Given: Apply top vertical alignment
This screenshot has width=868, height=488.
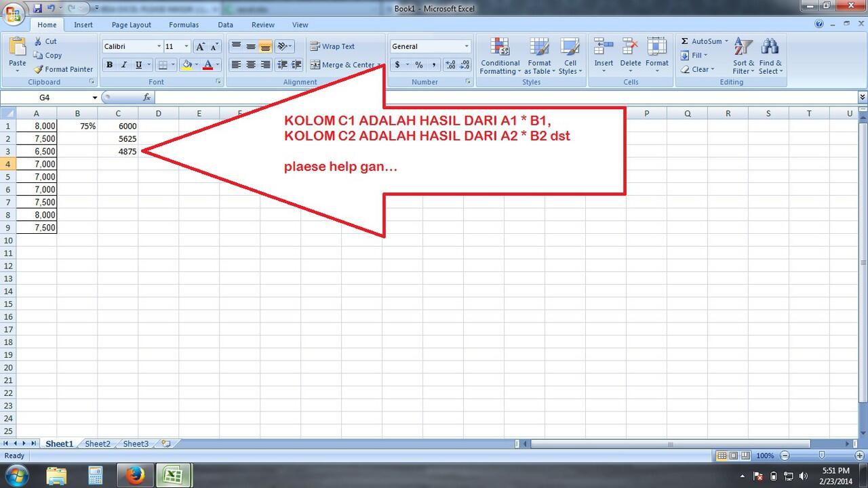Looking at the screenshot, I should (x=236, y=47).
